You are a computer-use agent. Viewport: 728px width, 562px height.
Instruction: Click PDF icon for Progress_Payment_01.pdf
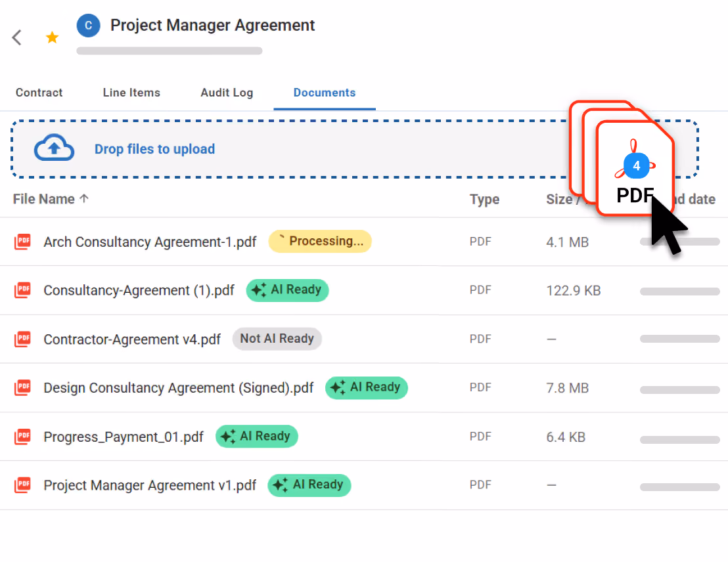pyautogui.click(x=22, y=437)
